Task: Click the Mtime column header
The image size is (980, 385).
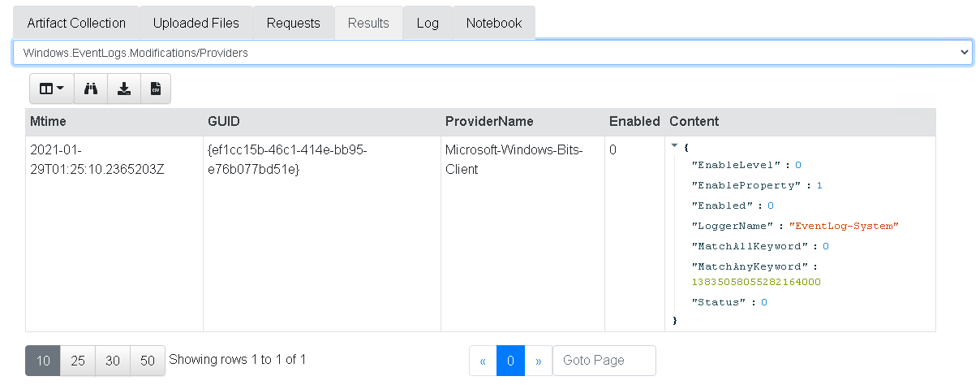Action: click(49, 122)
